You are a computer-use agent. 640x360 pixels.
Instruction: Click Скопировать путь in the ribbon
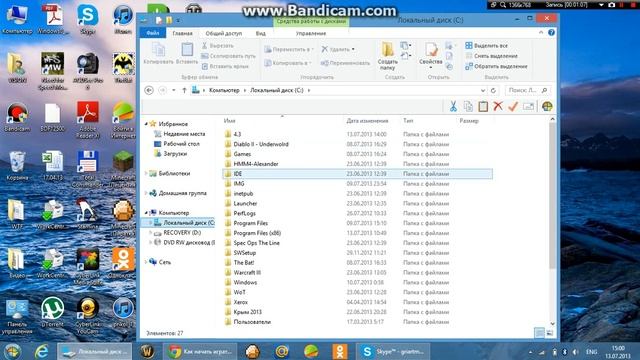(228, 56)
